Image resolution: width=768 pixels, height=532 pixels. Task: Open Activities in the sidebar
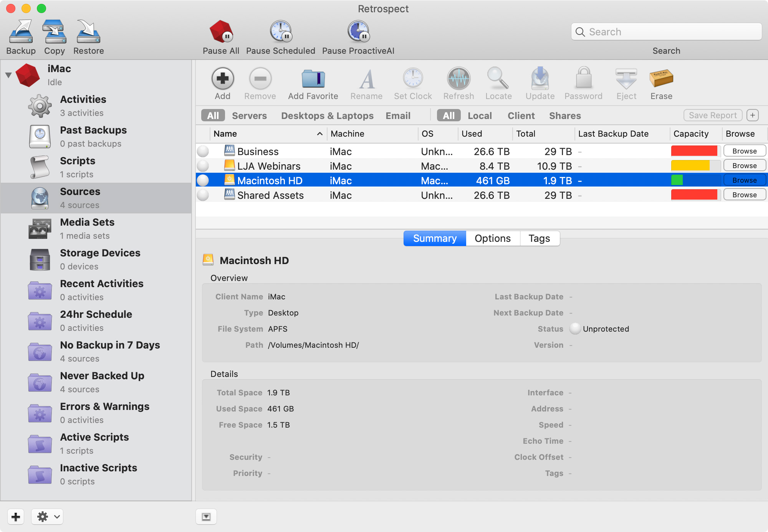tap(96, 106)
